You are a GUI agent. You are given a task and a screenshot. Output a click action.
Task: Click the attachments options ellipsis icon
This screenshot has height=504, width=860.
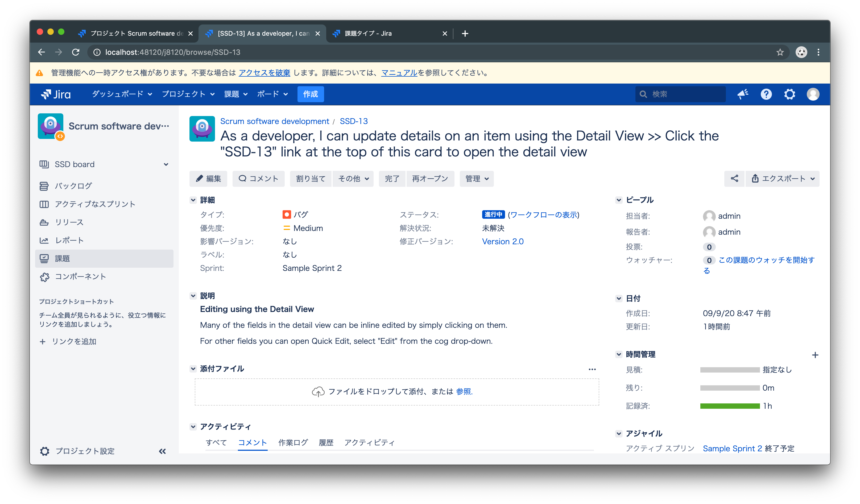(x=592, y=369)
